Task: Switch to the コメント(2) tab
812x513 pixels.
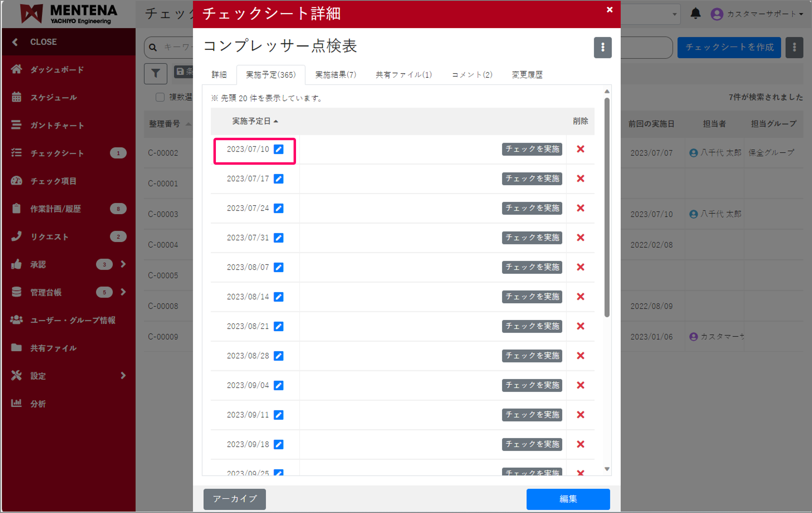Action: tap(471, 74)
